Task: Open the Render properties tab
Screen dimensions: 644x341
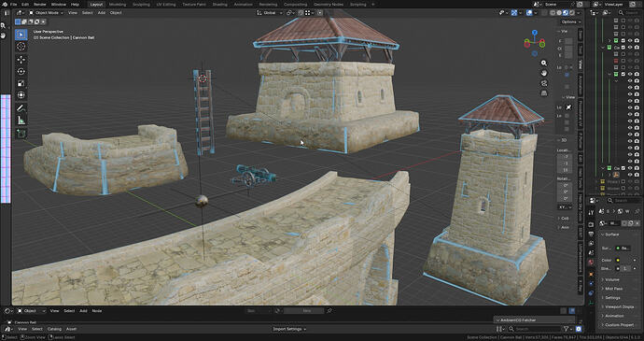Action: tap(591, 224)
